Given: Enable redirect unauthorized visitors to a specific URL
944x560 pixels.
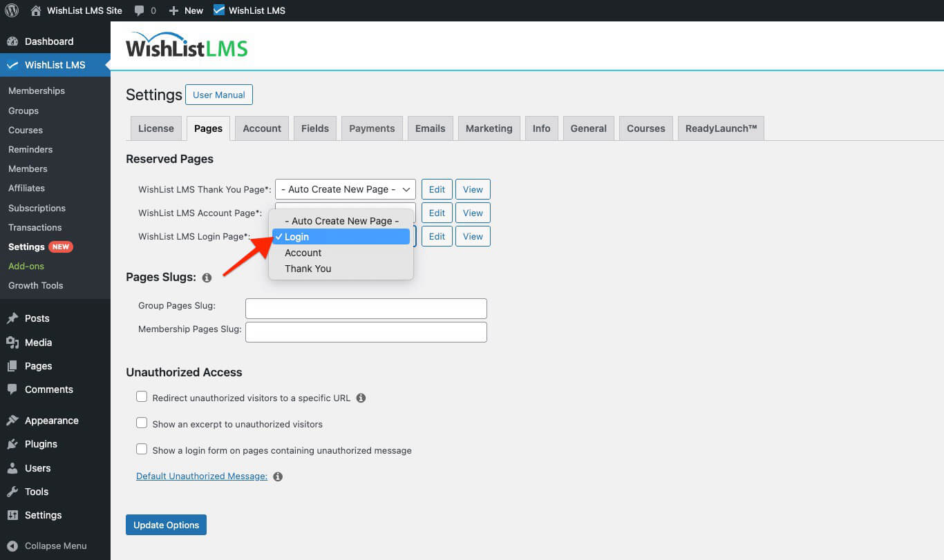Looking at the screenshot, I should point(142,396).
